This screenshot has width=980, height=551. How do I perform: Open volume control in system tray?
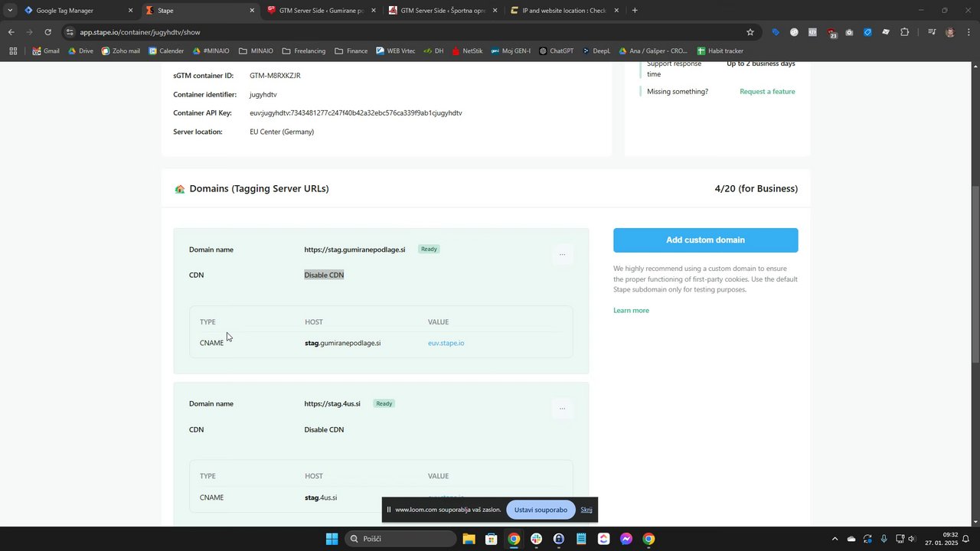[x=911, y=539]
